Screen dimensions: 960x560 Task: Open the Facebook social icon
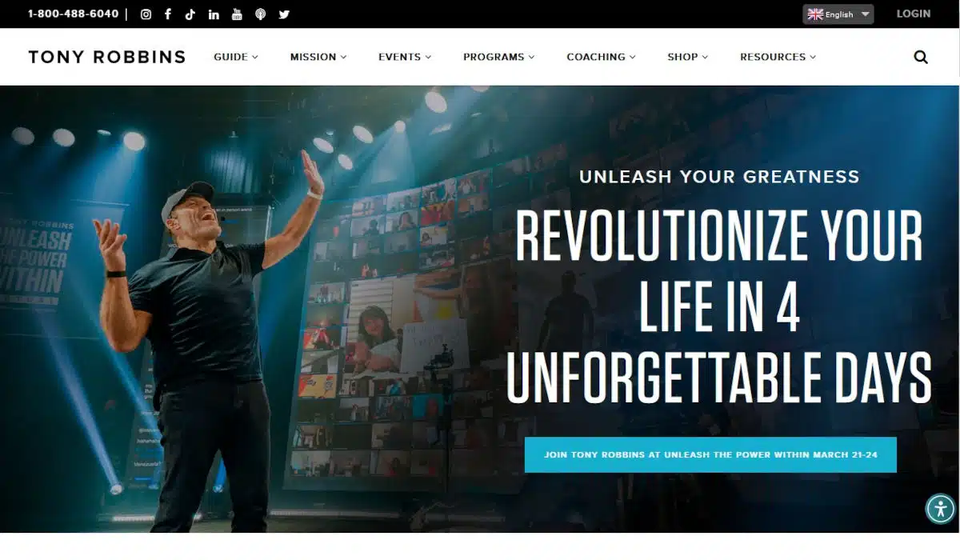(168, 14)
